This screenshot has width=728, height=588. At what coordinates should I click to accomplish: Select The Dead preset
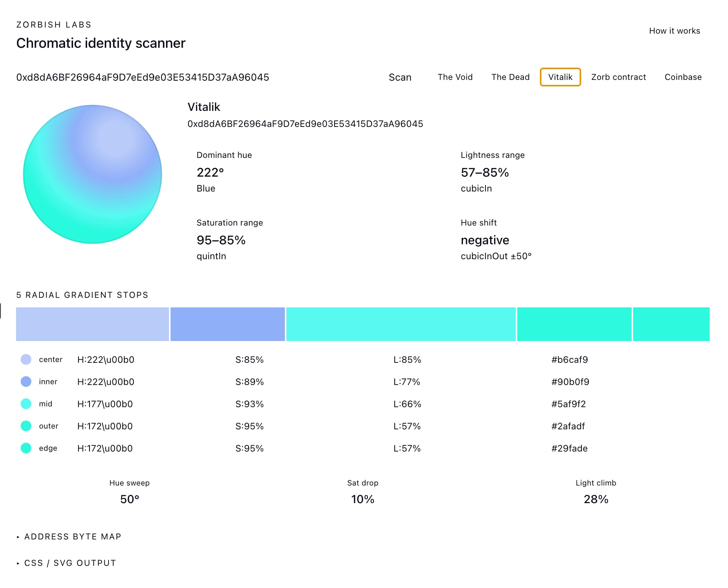(510, 77)
